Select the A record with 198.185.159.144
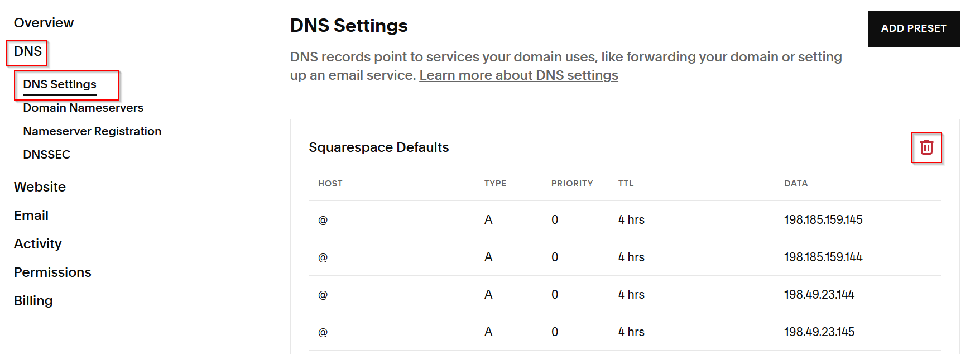The width and height of the screenshot is (980, 354). [823, 257]
